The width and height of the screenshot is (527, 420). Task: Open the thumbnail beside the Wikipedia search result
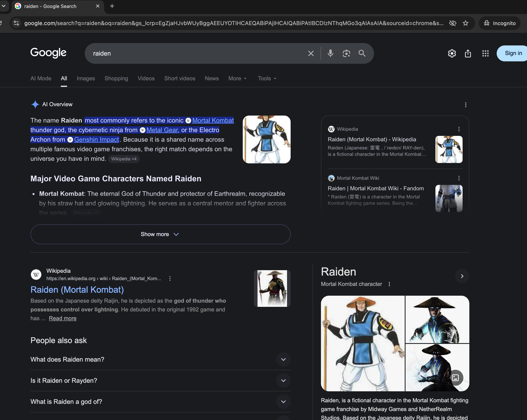pos(272,288)
